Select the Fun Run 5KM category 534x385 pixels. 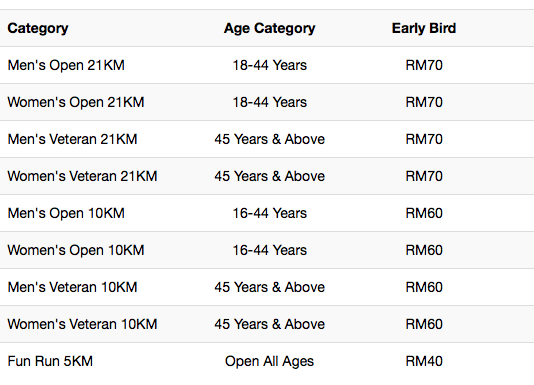click(x=50, y=361)
